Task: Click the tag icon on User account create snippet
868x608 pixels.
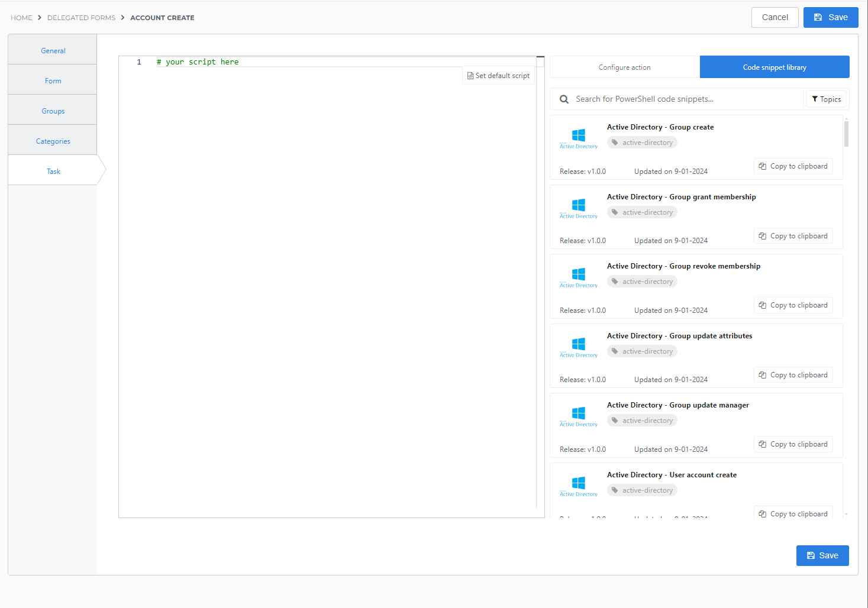Action: click(x=615, y=490)
